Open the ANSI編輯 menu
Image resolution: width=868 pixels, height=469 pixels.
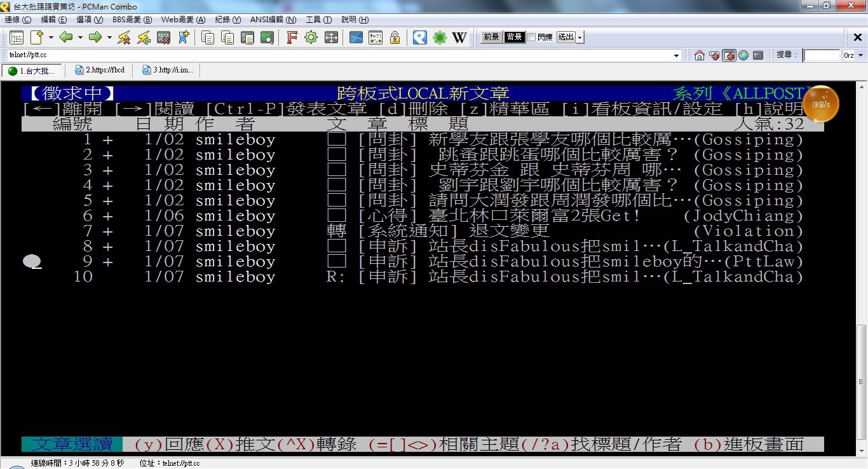[x=273, y=20]
